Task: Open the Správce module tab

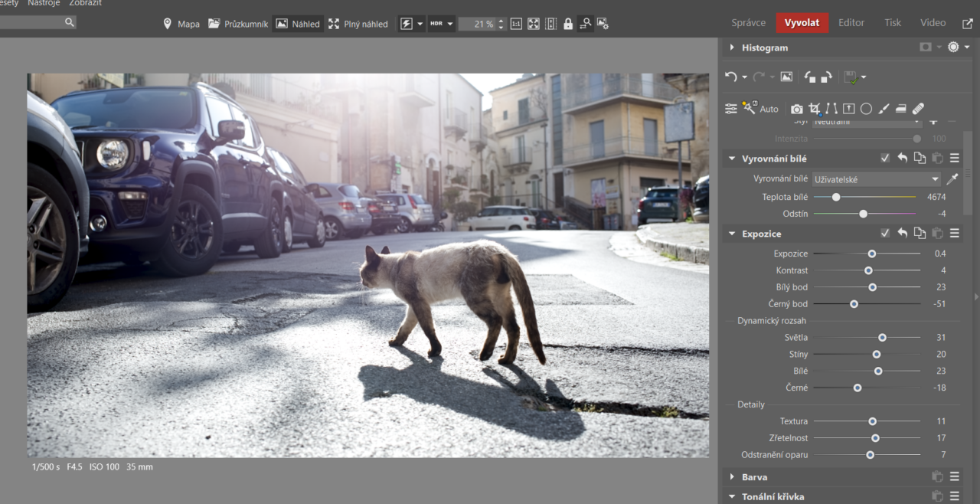Action: coord(748,23)
